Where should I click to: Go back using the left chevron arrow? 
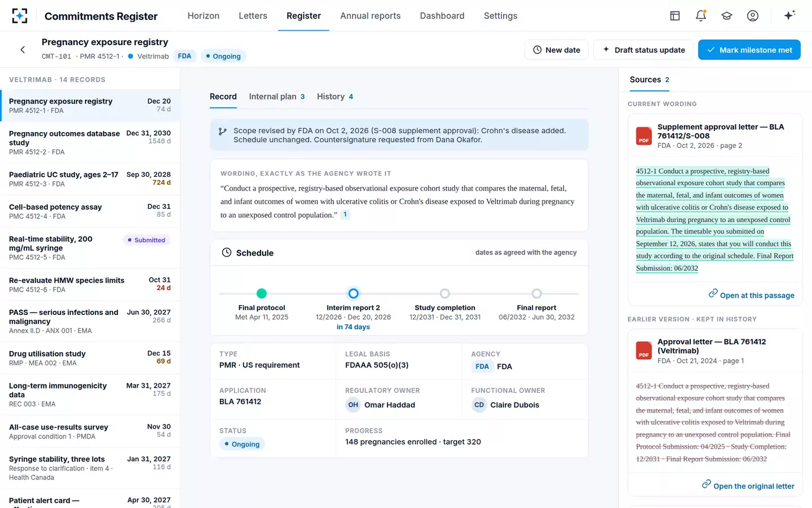[23, 50]
